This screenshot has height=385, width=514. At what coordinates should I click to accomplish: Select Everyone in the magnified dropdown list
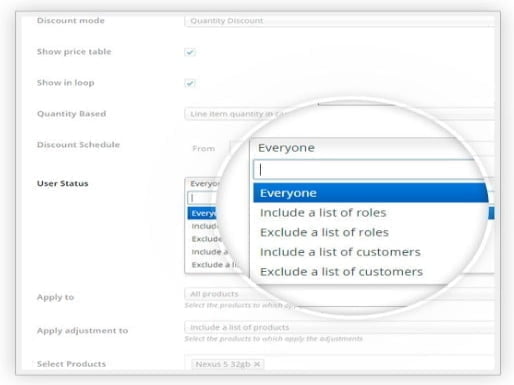pyautogui.click(x=370, y=193)
